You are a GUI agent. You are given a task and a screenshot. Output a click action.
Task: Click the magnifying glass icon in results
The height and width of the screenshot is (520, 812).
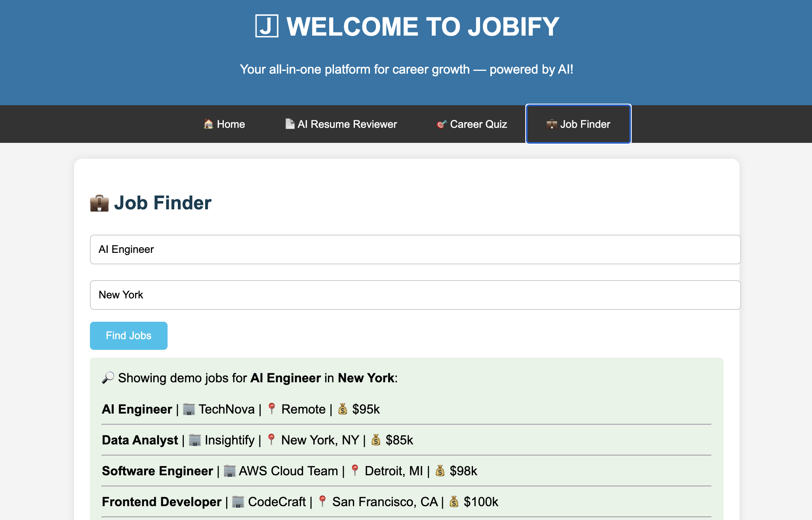tap(108, 378)
